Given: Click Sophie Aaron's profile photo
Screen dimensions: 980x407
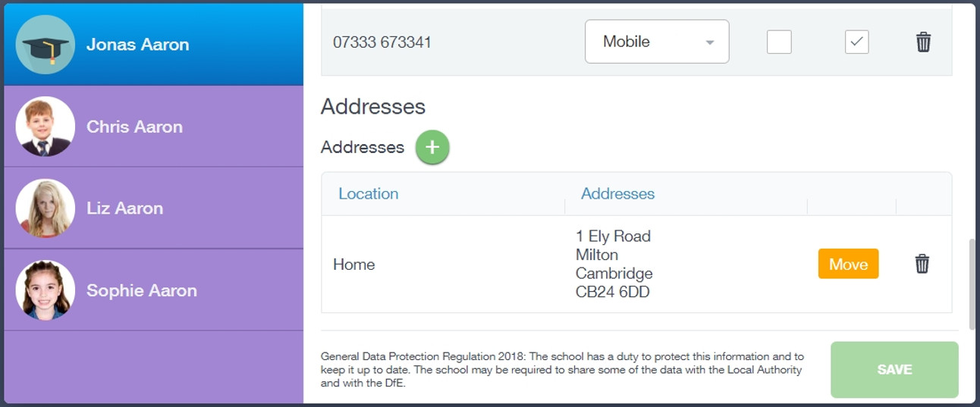Looking at the screenshot, I should tap(46, 290).
